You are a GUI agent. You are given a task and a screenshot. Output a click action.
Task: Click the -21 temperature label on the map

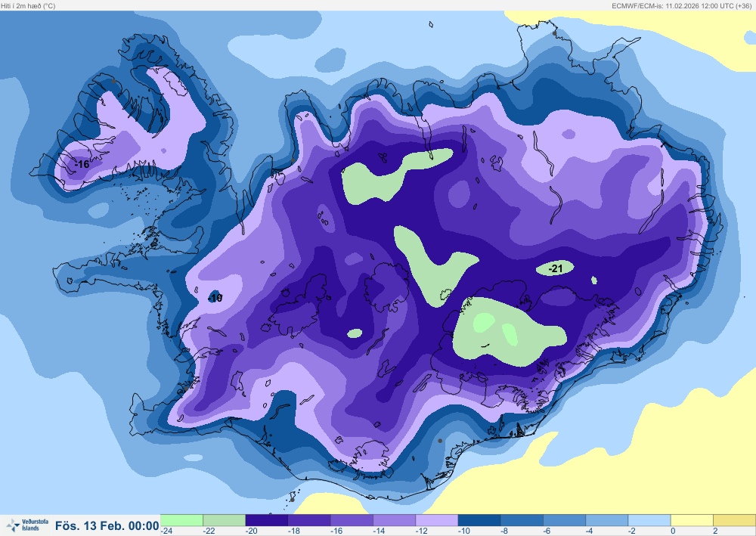click(556, 268)
